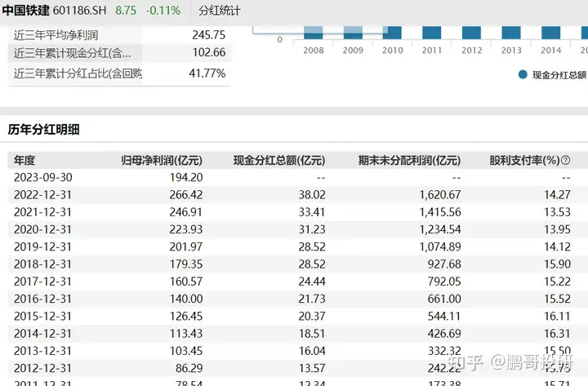Click the 2019-12-31 row date
This screenshot has height=386, width=588.
pyautogui.click(x=42, y=247)
